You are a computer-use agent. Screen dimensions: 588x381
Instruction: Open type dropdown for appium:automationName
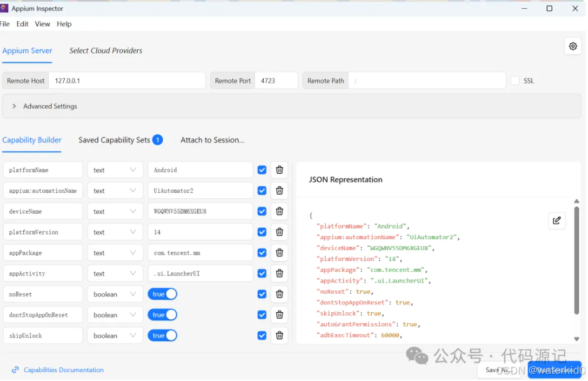[x=115, y=191]
